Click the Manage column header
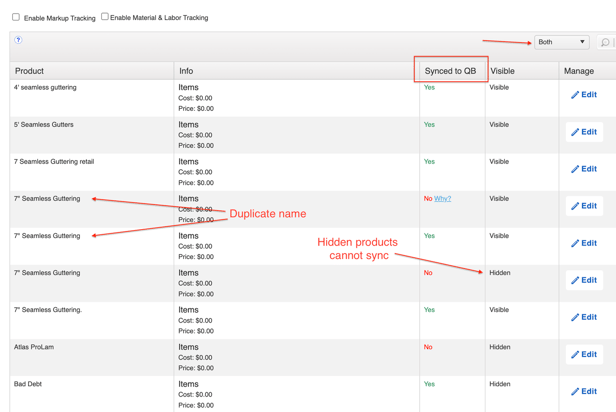 578,71
